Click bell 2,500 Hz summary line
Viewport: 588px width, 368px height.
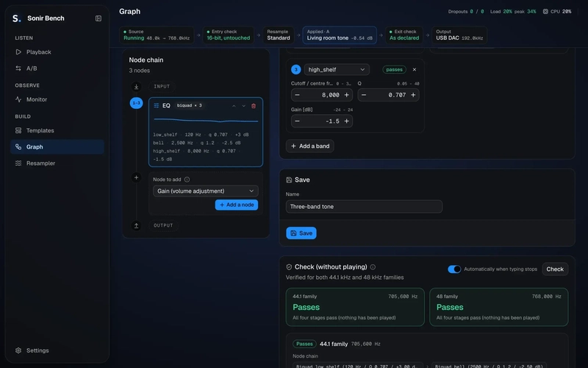[x=196, y=143]
